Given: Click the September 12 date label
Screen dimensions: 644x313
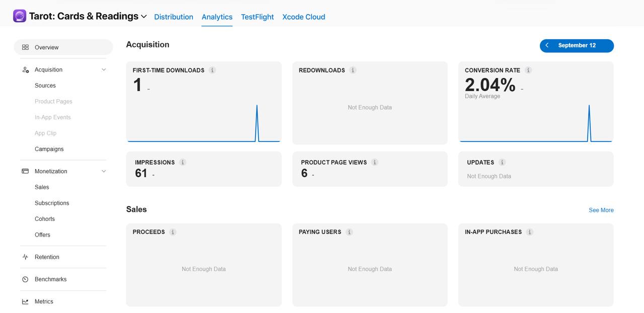Looking at the screenshot, I should point(577,45).
